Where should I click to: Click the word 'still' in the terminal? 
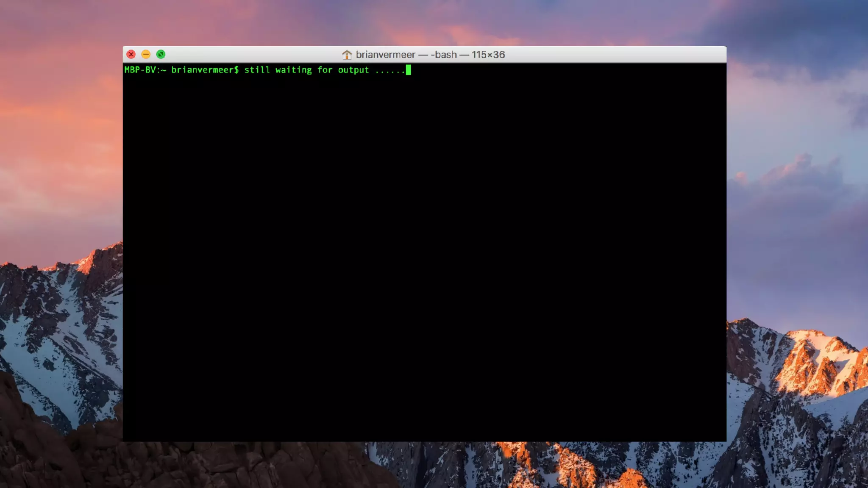tap(257, 70)
